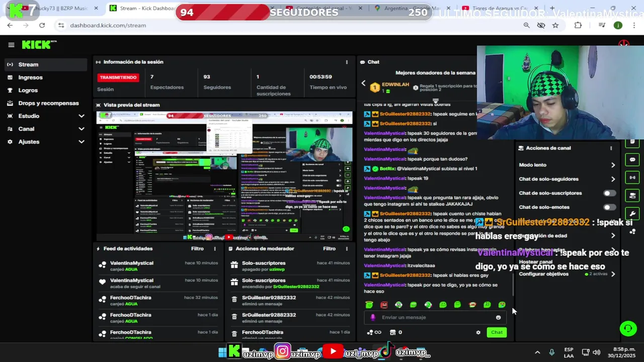644x362 pixels.
Task: Click the chat panel scrollbar
Action: 513,285
